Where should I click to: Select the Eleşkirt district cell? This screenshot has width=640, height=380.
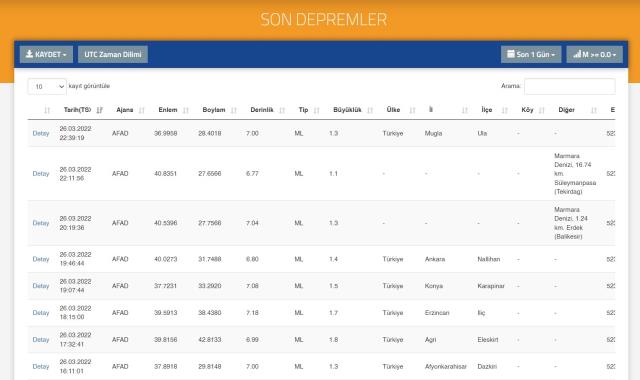[488, 340]
